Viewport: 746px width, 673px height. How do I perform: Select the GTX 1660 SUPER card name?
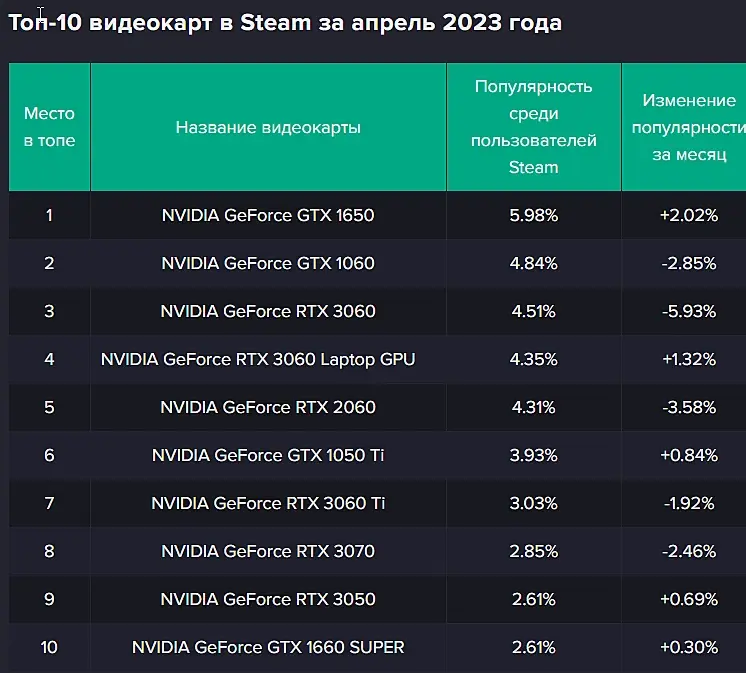click(x=268, y=647)
